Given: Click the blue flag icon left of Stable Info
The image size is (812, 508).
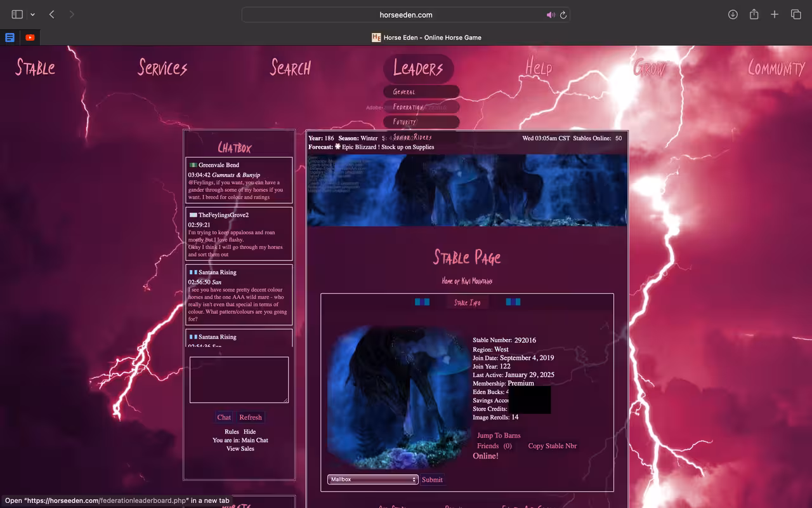Looking at the screenshot, I should pos(422,302).
